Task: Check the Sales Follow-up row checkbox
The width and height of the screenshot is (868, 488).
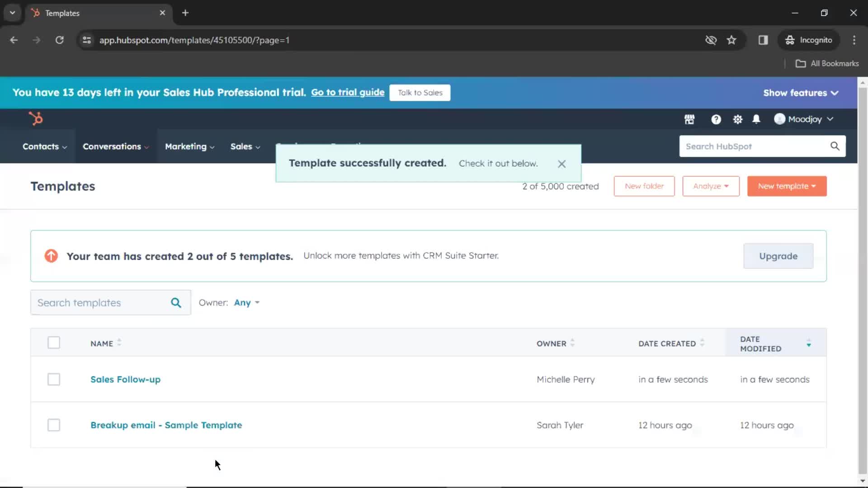Action: [54, 379]
